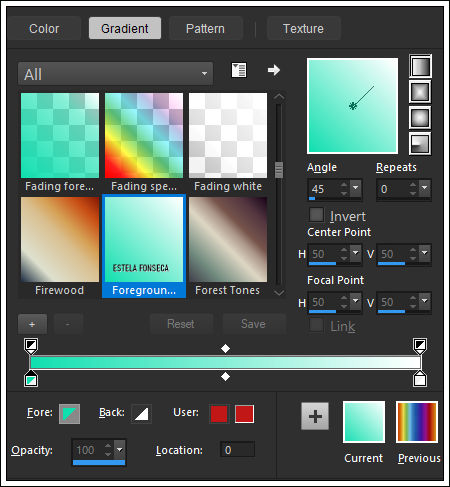Select the Sunburst gradient style icon
The width and height of the screenshot is (450, 487).
(420, 118)
